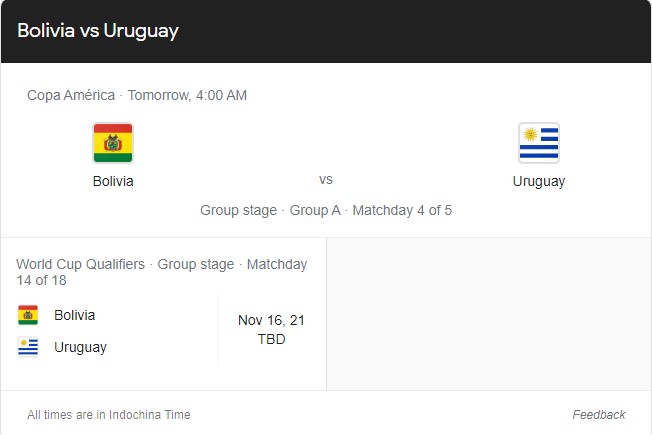652x435 pixels.
Task: Click All times are in Indochina Time note
Action: click(109, 415)
